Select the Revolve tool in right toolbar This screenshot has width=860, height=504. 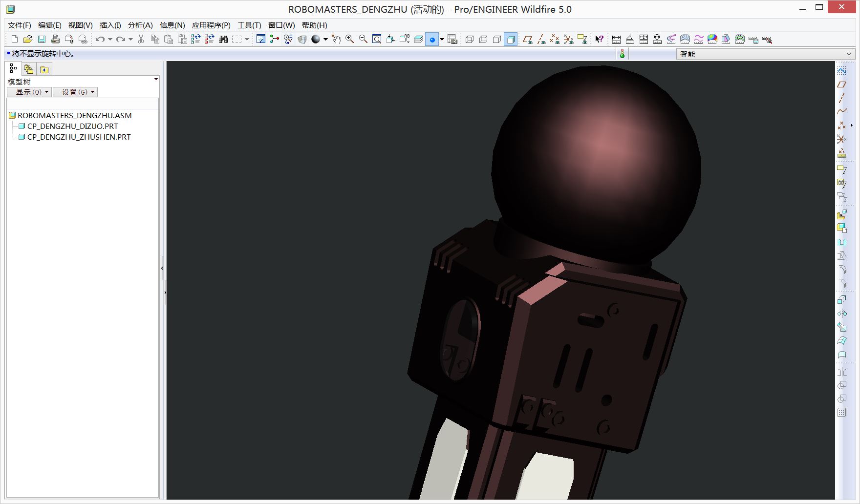click(841, 313)
